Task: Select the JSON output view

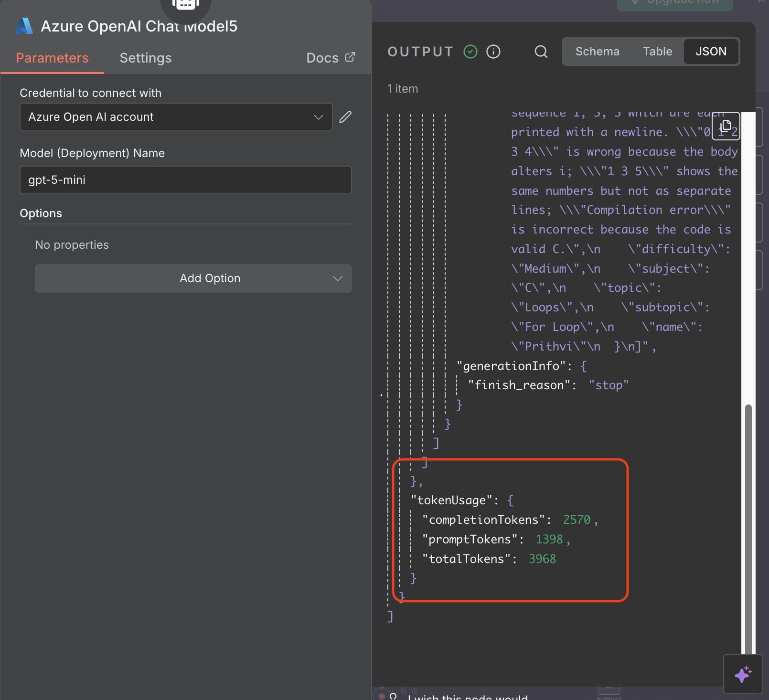Action: point(711,52)
